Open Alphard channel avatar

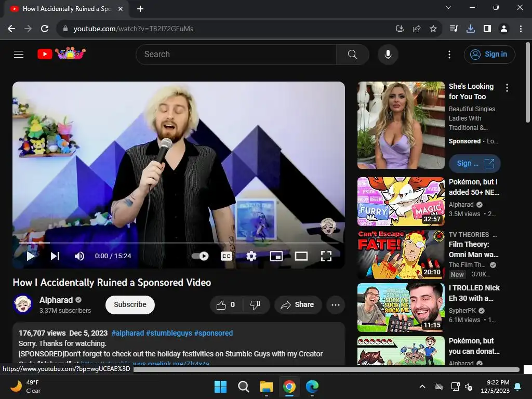click(x=23, y=304)
